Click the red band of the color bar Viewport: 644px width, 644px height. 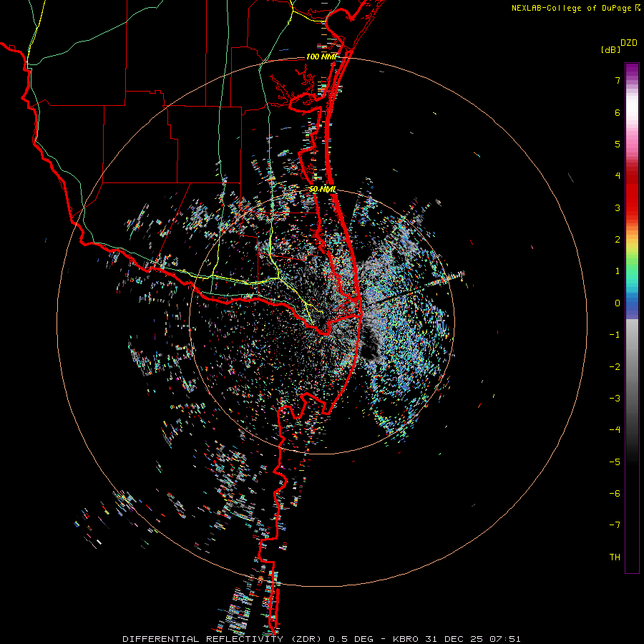[x=632, y=193]
